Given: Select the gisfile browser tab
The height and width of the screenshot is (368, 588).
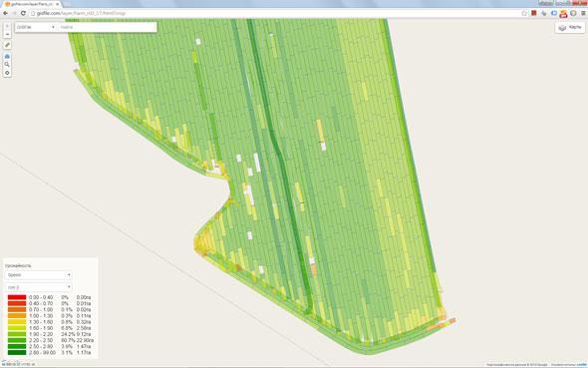Looking at the screenshot, I should point(32,4).
